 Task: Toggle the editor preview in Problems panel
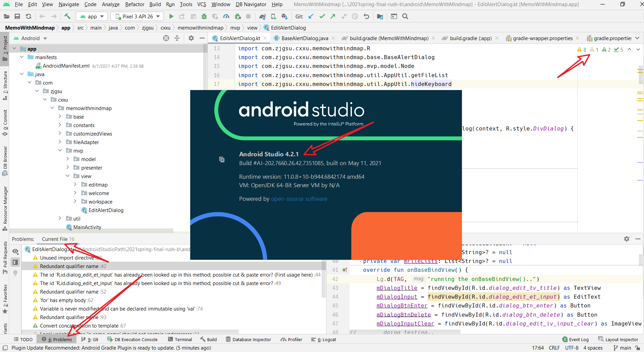point(15,262)
